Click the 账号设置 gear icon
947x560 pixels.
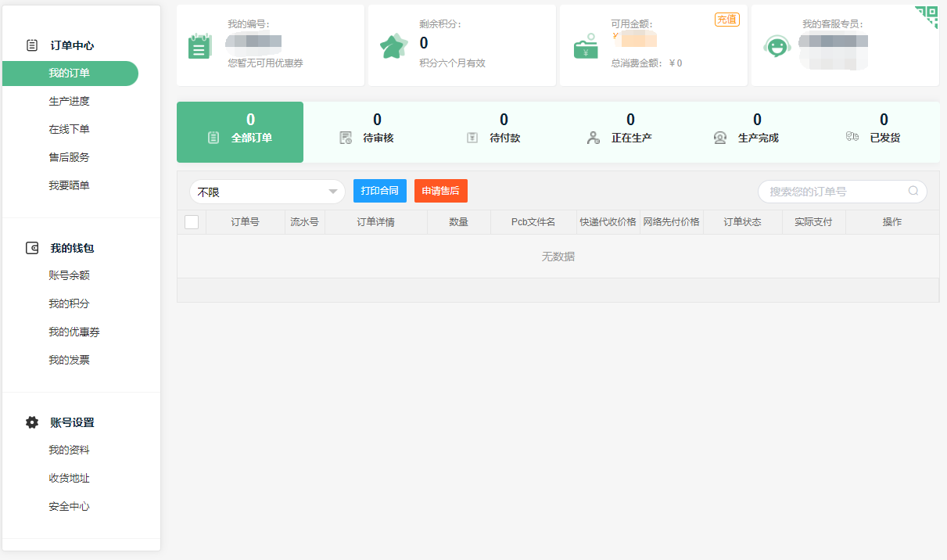click(x=32, y=422)
